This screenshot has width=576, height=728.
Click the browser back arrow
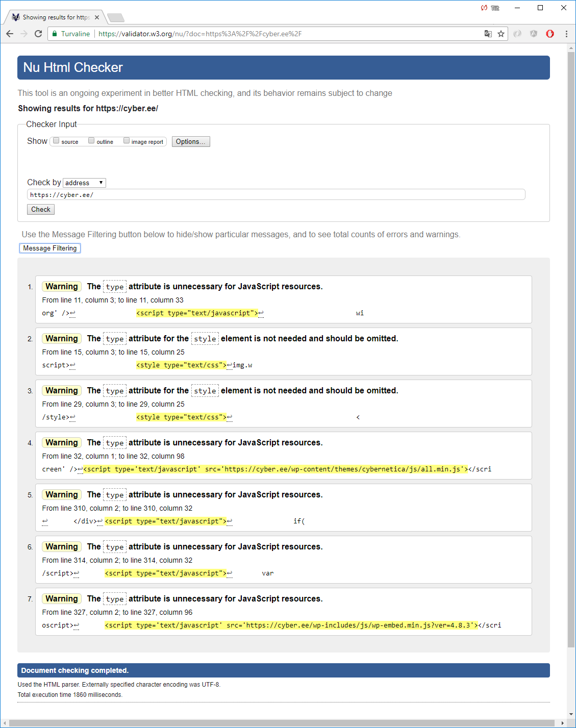coord(10,34)
